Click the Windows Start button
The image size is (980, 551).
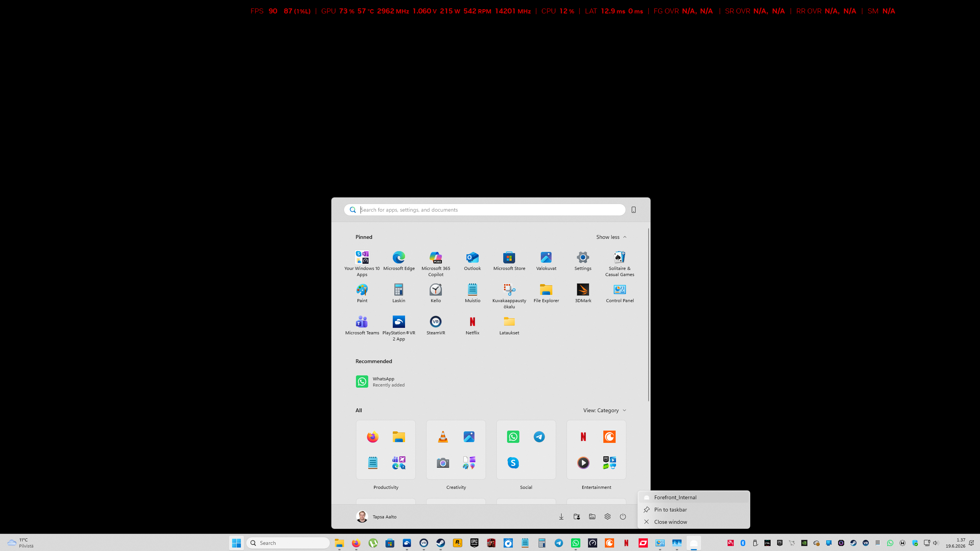tap(236, 543)
